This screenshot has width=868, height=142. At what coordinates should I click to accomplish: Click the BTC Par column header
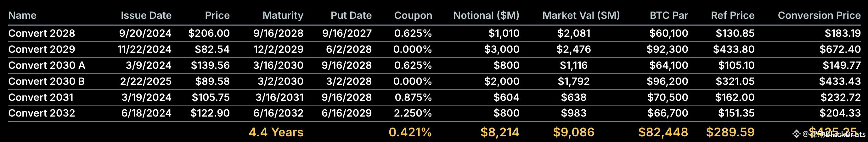[668, 15]
